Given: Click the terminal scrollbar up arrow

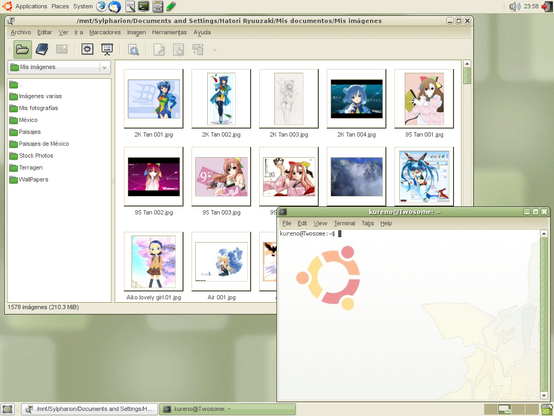Looking at the screenshot, I should click(x=544, y=234).
